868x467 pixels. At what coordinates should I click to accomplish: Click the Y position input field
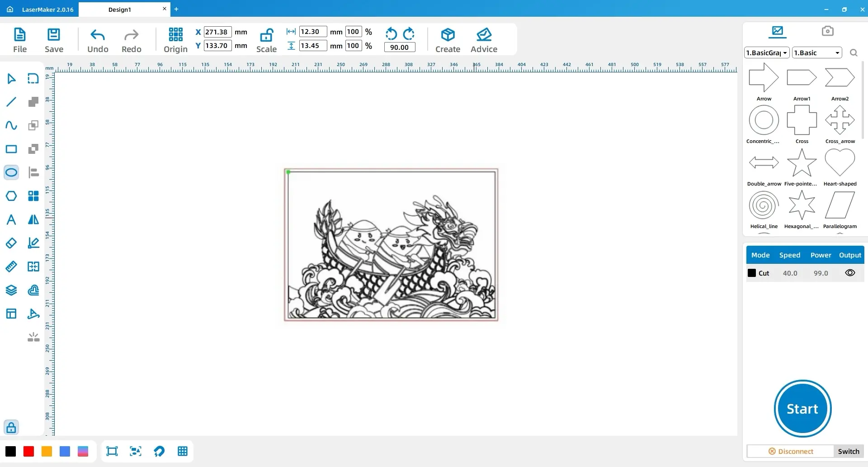tap(218, 45)
